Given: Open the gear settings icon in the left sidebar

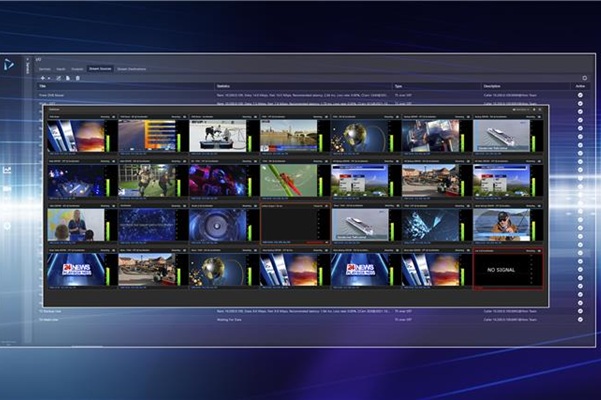Looking at the screenshot, I should tap(7, 226).
